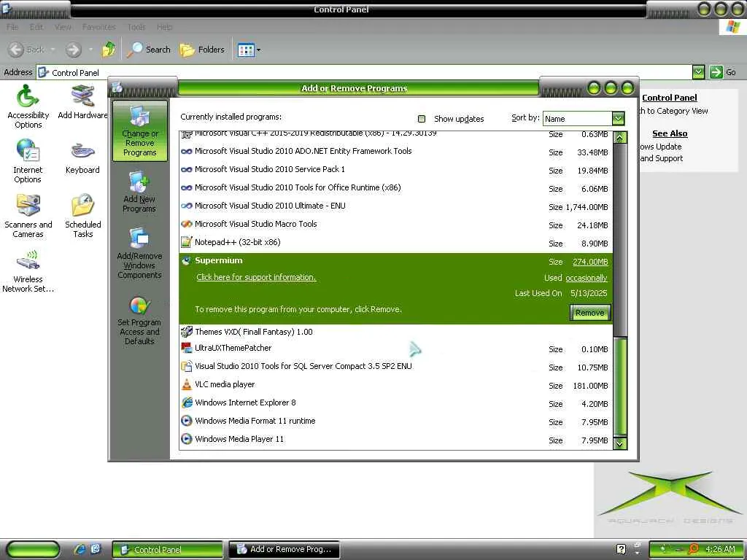747x560 pixels.
Task: Click the Search toolbar button
Action: (149, 50)
